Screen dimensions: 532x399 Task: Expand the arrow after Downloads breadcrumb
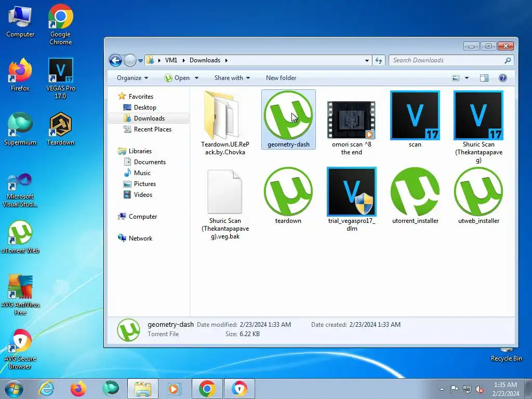(226, 60)
